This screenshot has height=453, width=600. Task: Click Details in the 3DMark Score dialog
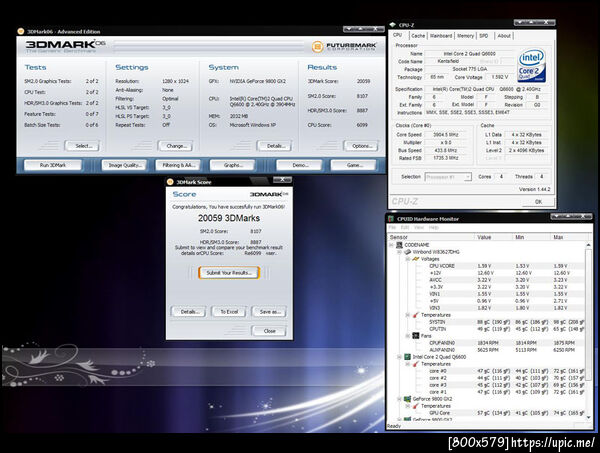189,312
